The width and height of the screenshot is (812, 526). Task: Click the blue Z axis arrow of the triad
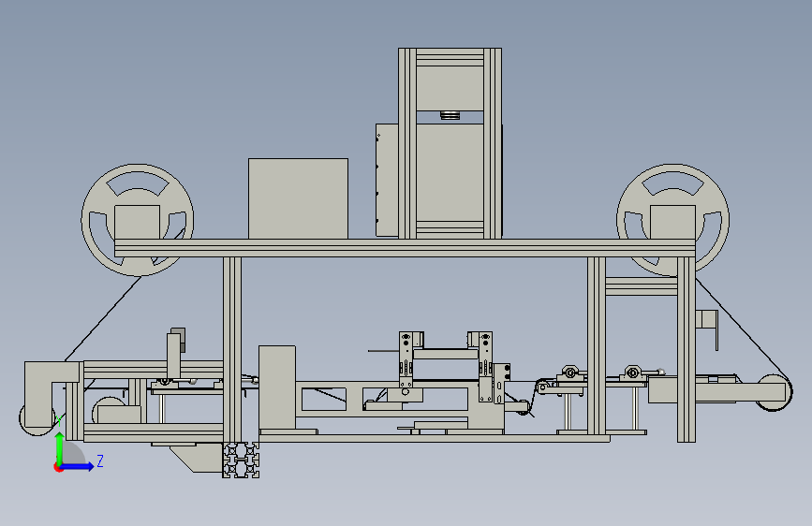[78, 466]
